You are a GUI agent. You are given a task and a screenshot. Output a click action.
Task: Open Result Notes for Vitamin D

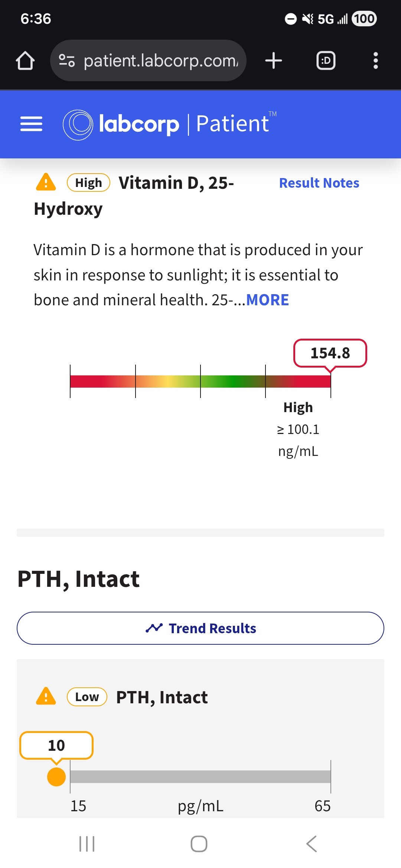pyautogui.click(x=319, y=183)
